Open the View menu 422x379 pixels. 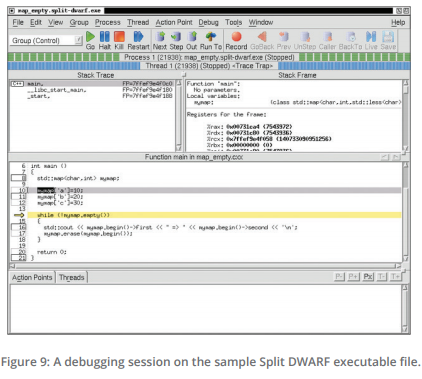55,22
